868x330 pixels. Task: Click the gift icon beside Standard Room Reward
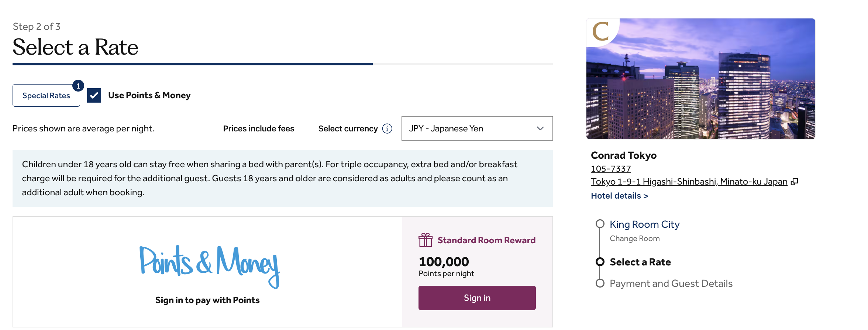tap(425, 240)
